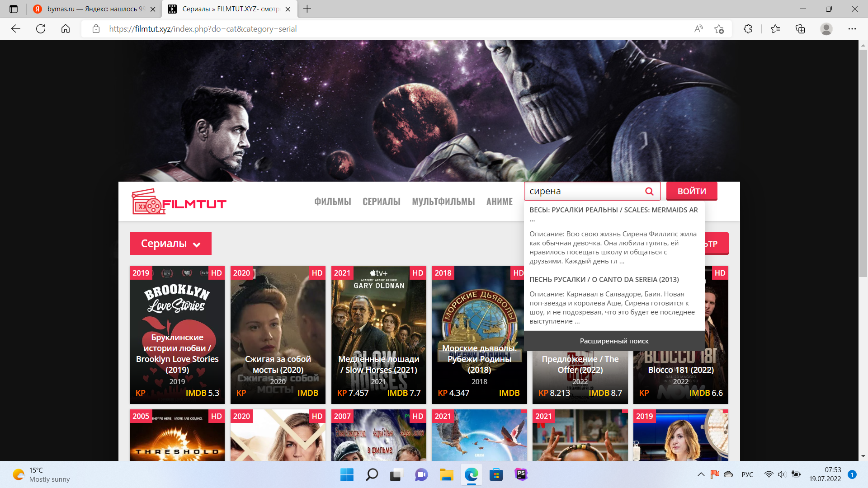Click the search magnifier icon in the search box
Image resolution: width=868 pixels, height=488 pixels.
pos(649,191)
